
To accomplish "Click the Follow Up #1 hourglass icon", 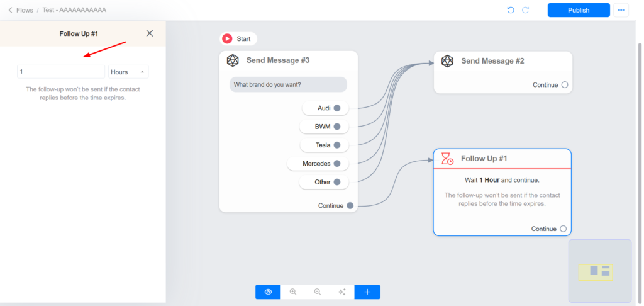I will (x=447, y=158).
